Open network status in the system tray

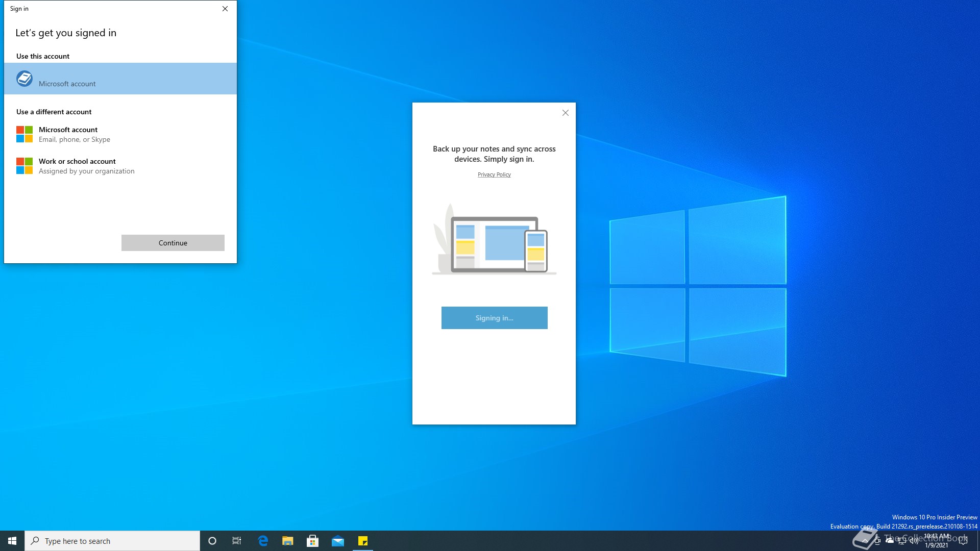coord(902,541)
